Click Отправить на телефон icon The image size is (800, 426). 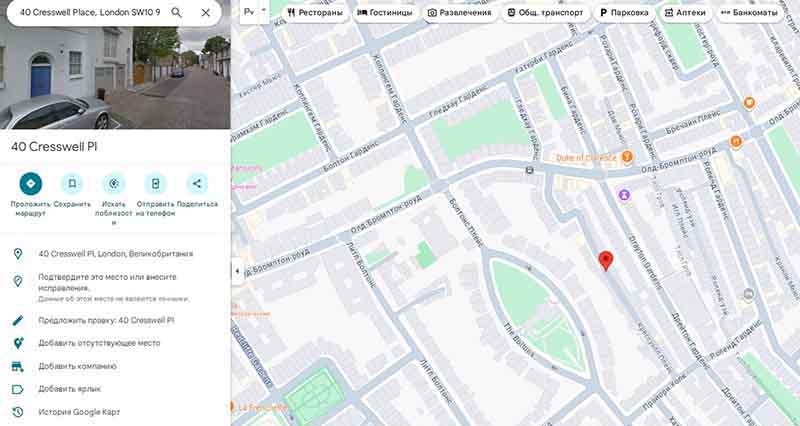[156, 184]
